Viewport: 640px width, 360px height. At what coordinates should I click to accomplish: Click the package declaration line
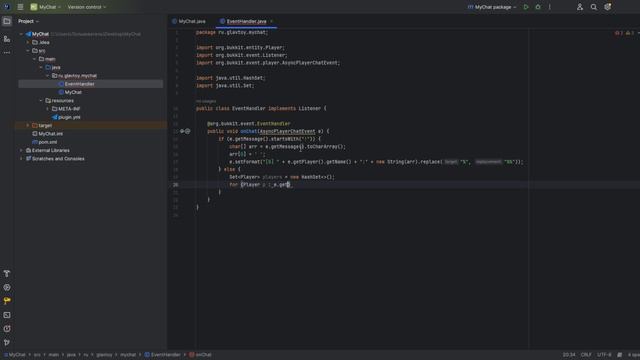coord(232,32)
